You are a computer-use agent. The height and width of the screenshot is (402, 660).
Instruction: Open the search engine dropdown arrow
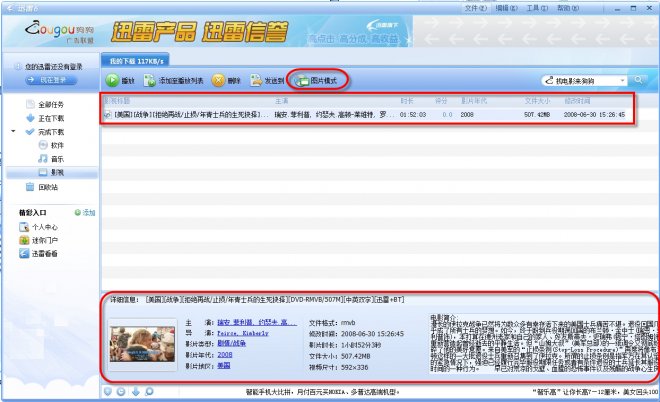point(622,80)
